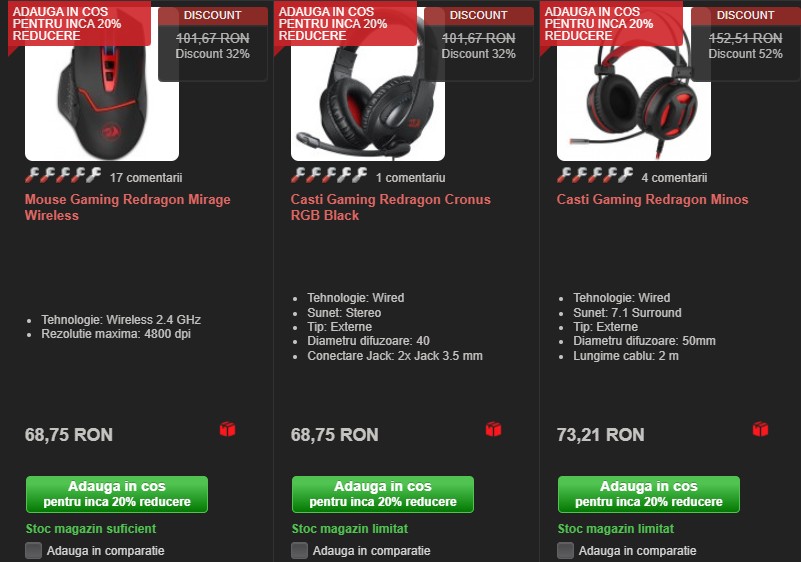This screenshot has width=801, height=562.
Task: Click the red box icon beside the Minos headset price
Action: click(x=760, y=429)
